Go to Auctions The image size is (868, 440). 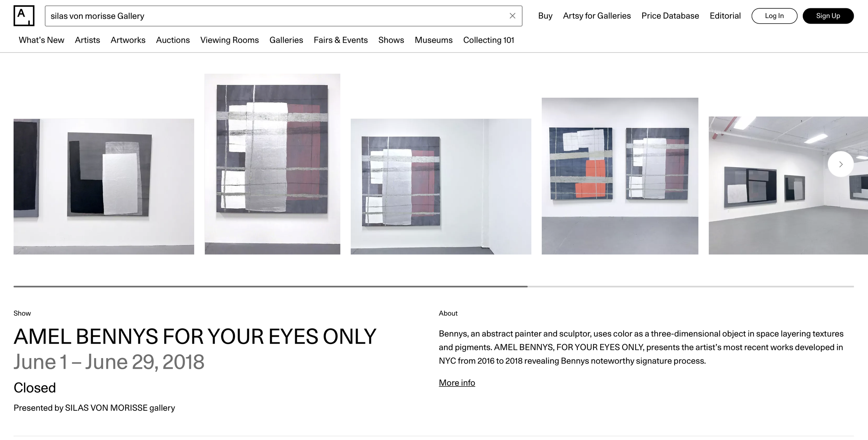click(173, 40)
